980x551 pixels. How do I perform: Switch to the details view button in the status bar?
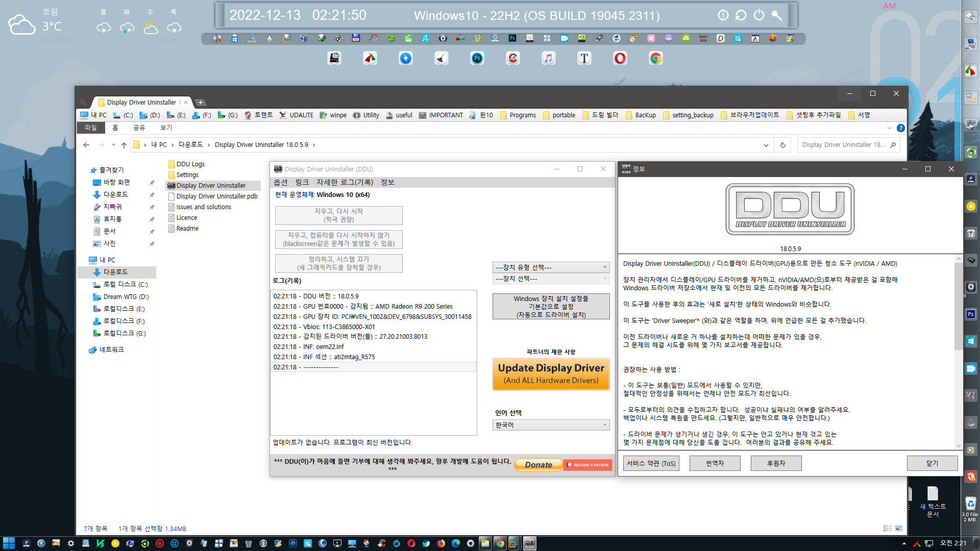(x=888, y=529)
